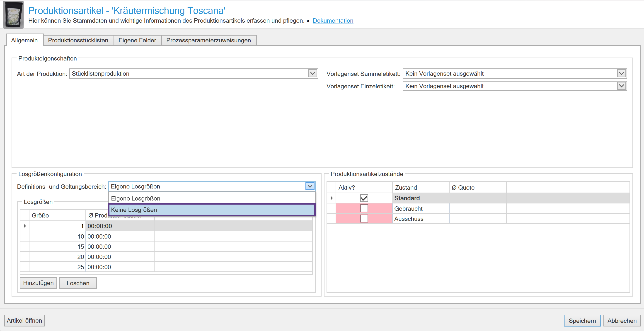Expand Vorlagenset Sammeletikett dropdown arrow
This screenshot has width=644, height=331.
click(621, 73)
